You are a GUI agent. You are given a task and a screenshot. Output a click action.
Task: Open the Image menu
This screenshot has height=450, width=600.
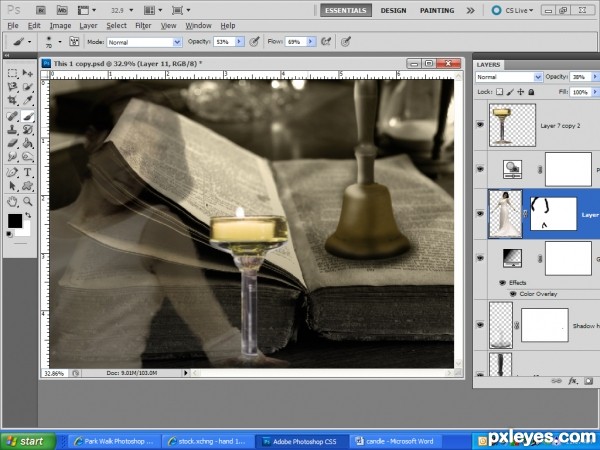pyautogui.click(x=60, y=26)
